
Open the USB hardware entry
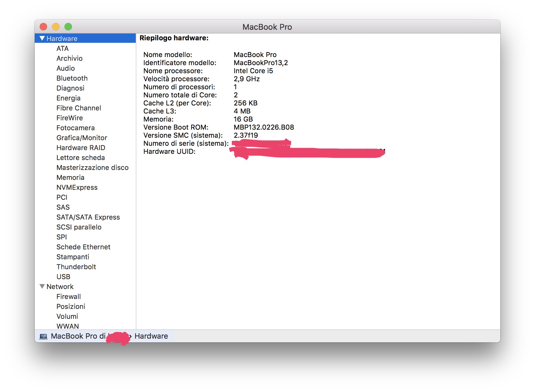point(63,277)
